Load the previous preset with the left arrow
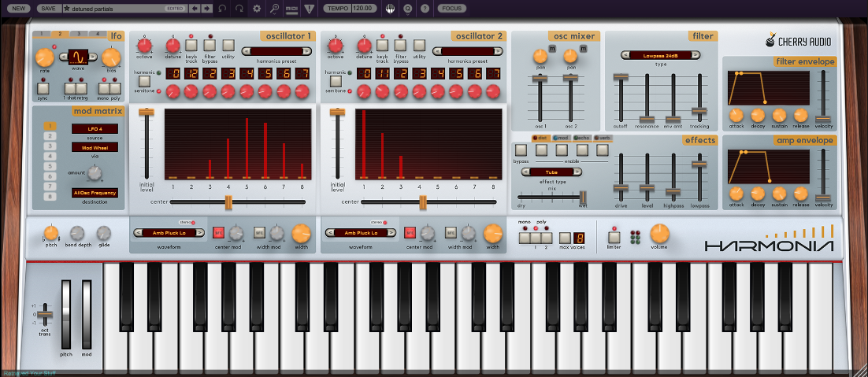This screenshot has width=868, height=377. click(195, 9)
